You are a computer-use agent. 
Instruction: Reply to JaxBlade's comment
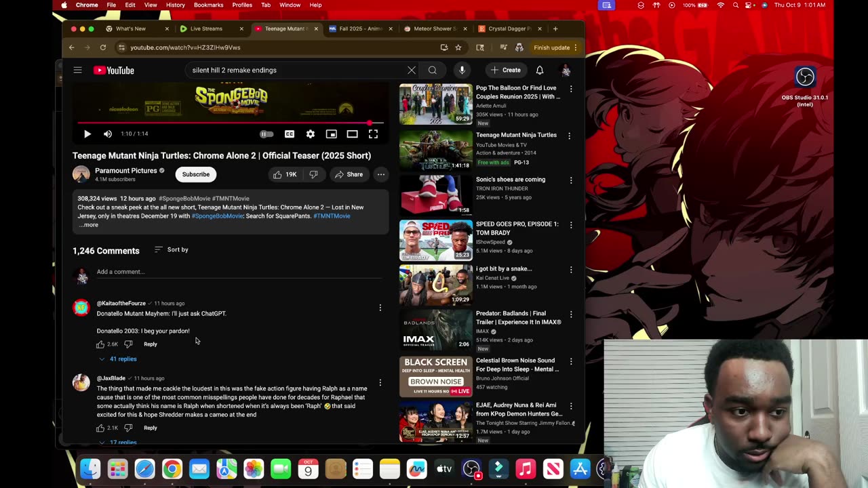pyautogui.click(x=150, y=428)
